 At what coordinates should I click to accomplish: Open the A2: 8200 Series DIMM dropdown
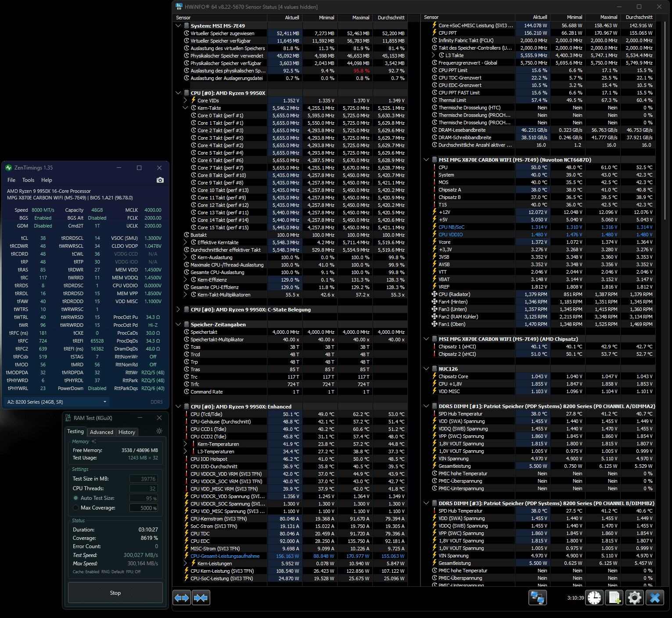[57, 402]
